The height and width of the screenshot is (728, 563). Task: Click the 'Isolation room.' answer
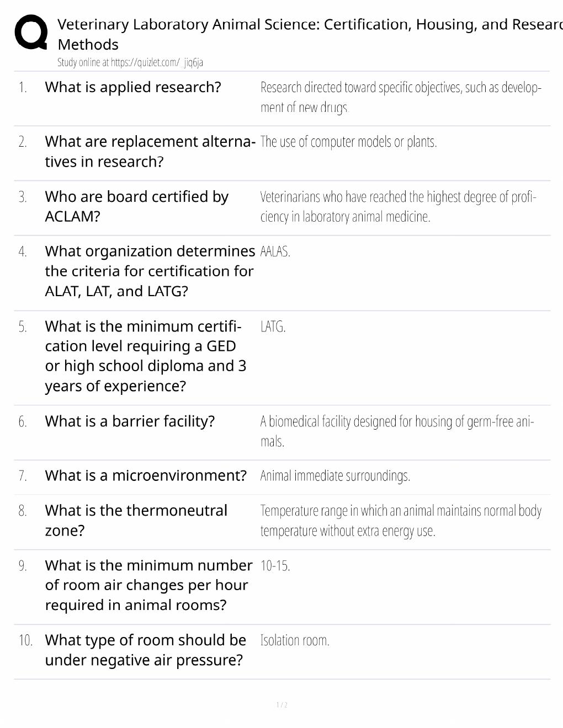coord(295,640)
